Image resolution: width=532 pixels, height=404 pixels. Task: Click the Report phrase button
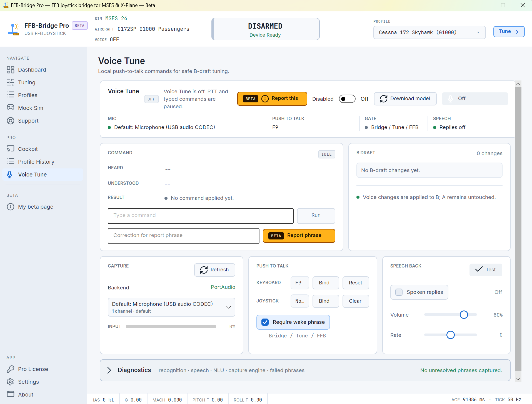tap(299, 236)
